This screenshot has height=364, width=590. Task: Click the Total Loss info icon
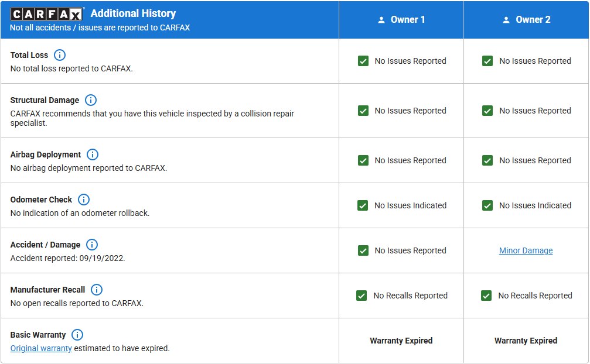click(x=60, y=55)
